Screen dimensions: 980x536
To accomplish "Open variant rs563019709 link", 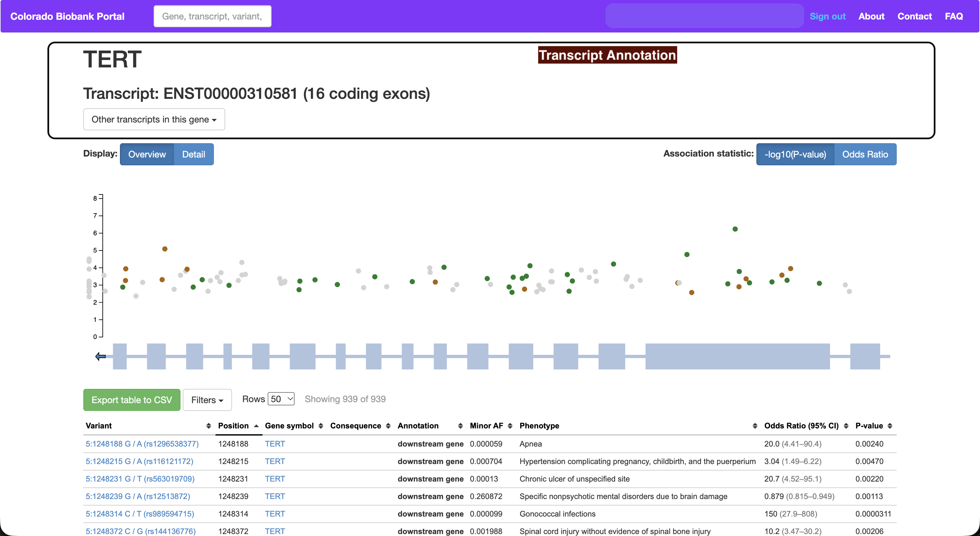I will [x=140, y=479].
